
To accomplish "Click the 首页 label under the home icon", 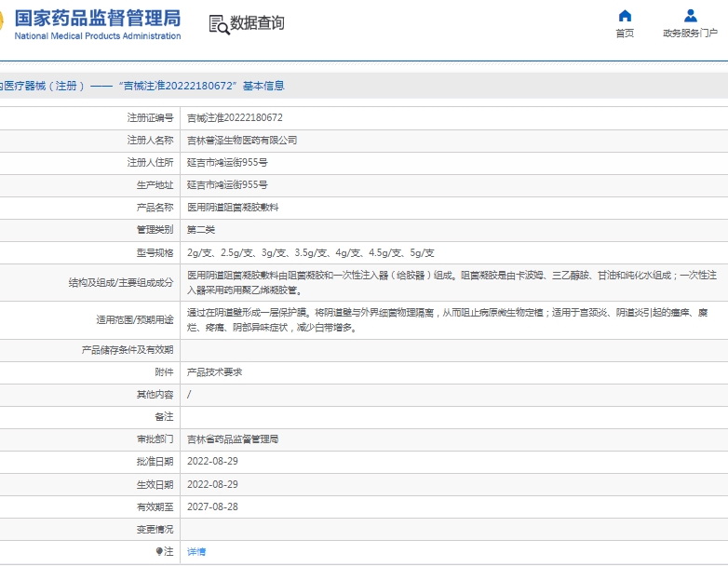I will pos(625,33).
